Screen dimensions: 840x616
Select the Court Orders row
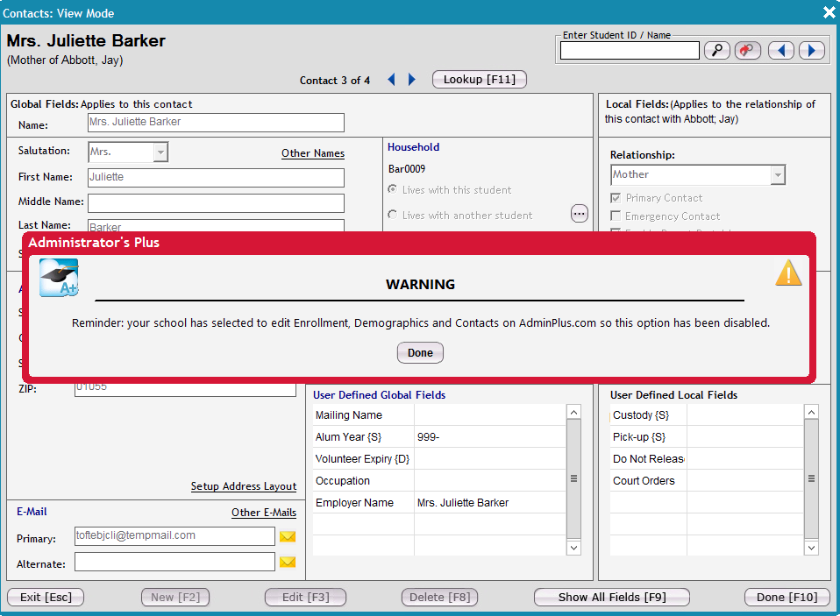coord(706,480)
